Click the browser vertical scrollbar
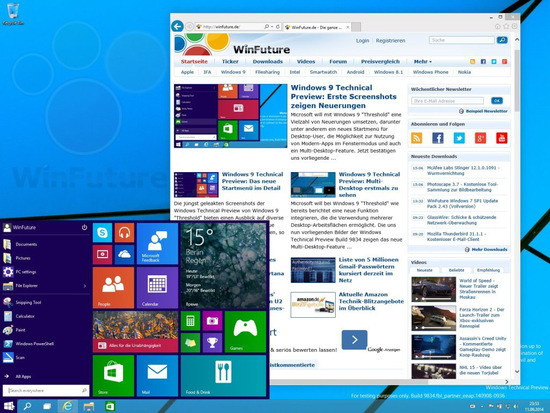Screen dimensions: 550x413 click(517, 205)
